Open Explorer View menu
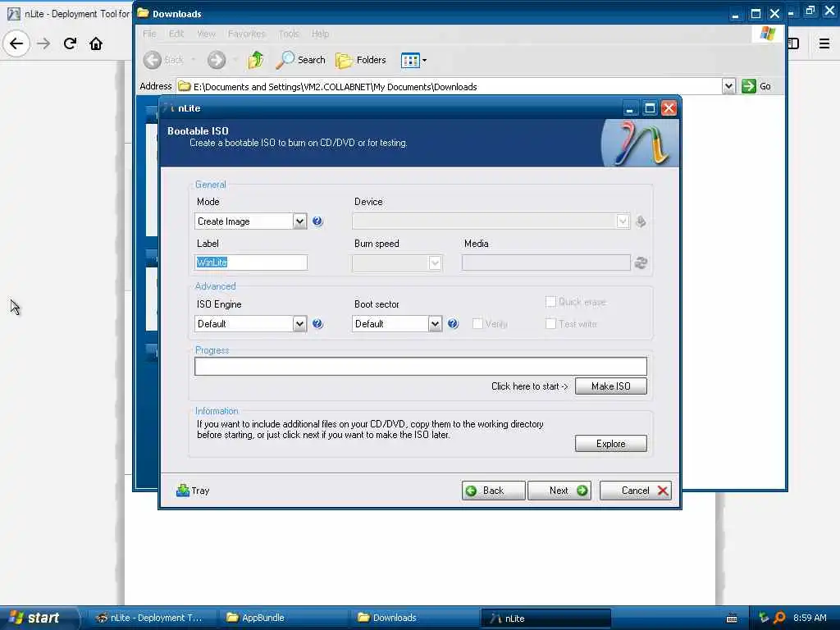Screen dimensions: 840x630 click(x=206, y=34)
